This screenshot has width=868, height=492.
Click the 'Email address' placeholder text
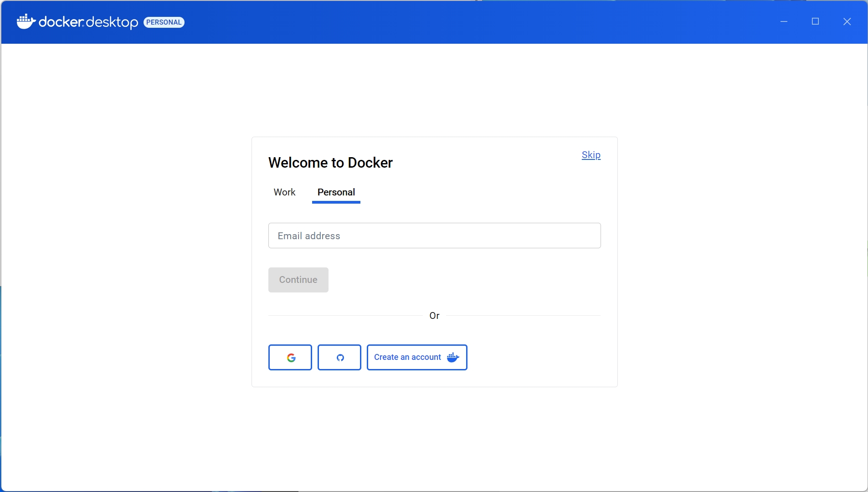309,236
